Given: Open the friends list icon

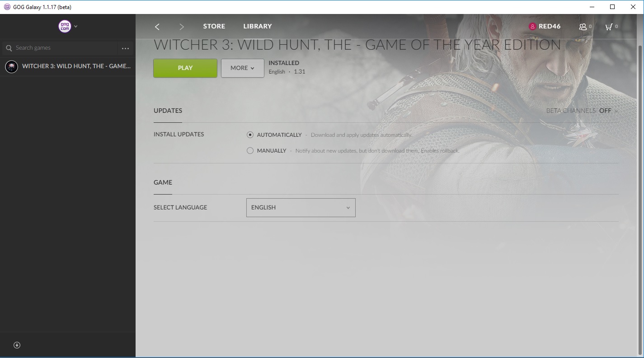Looking at the screenshot, I should pos(583,27).
